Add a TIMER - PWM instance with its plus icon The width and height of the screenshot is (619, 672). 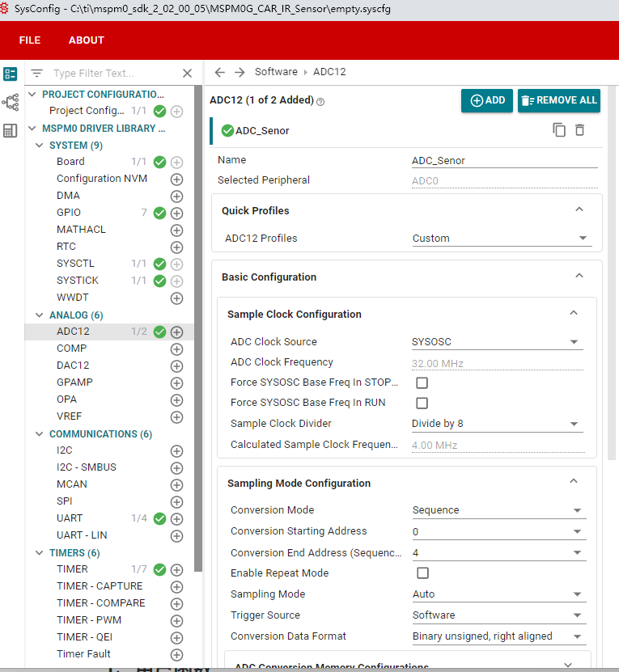(x=176, y=620)
